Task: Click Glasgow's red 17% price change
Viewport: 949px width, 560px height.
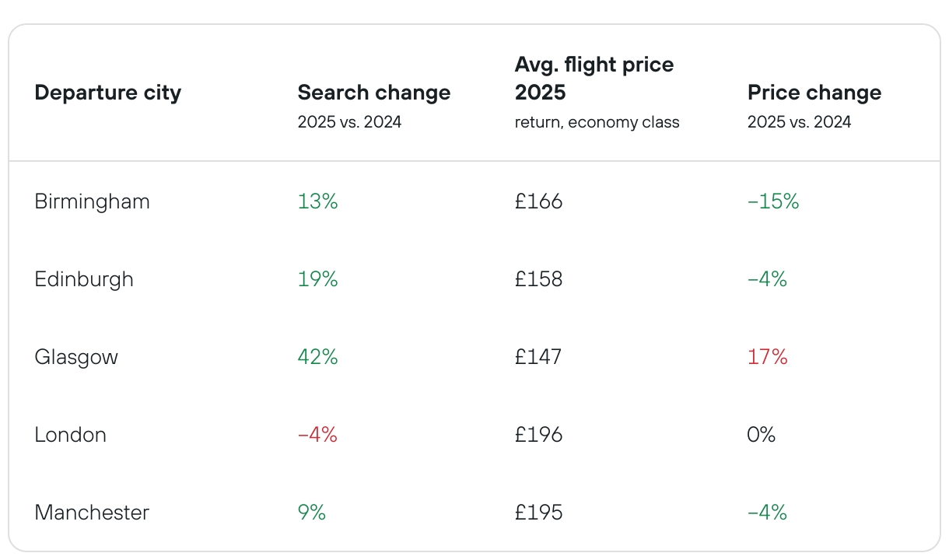Action: [768, 357]
